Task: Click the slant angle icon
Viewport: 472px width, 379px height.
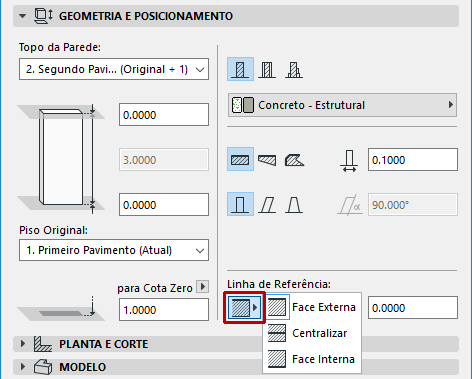Action: [x=350, y=205]
